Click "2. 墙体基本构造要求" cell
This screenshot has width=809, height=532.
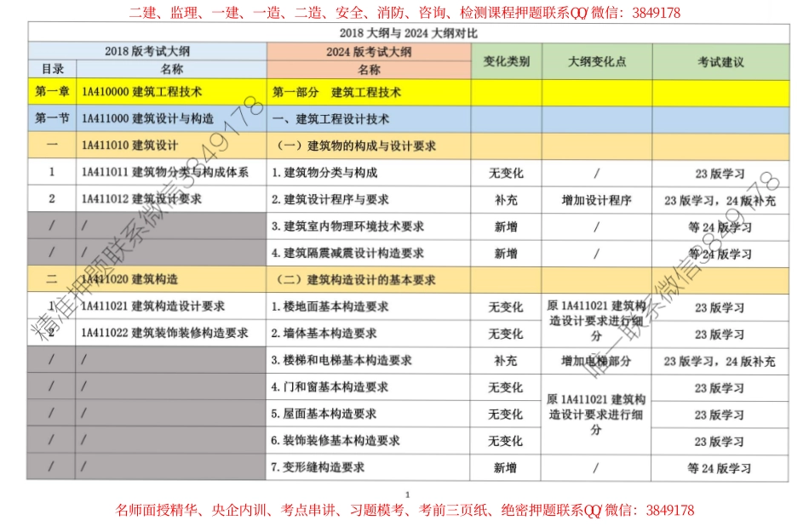[369, 334]
